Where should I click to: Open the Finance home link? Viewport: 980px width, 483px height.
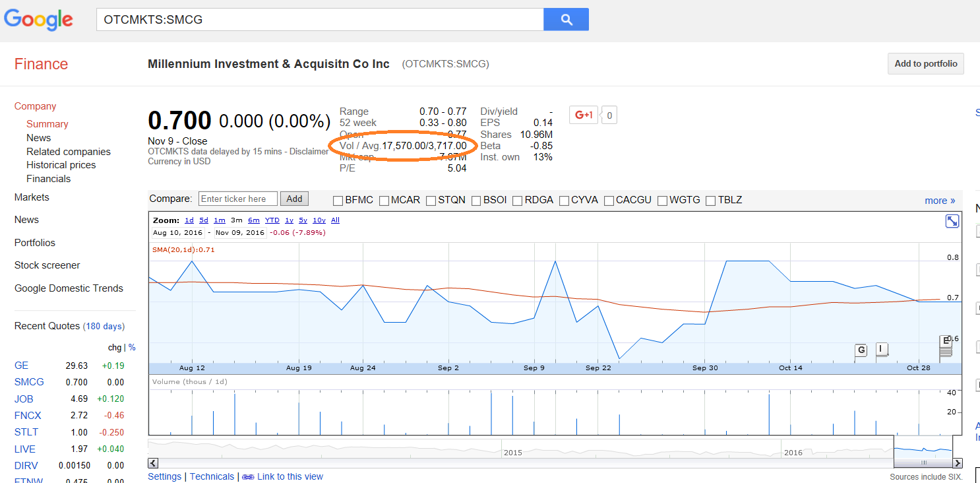tap(42, 64)
